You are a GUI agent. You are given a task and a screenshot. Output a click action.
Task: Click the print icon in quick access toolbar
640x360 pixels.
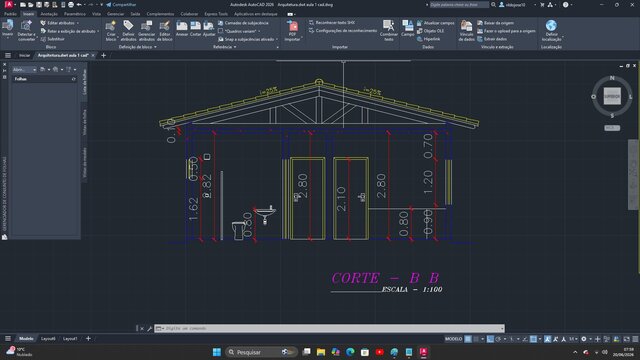point(71,4)
